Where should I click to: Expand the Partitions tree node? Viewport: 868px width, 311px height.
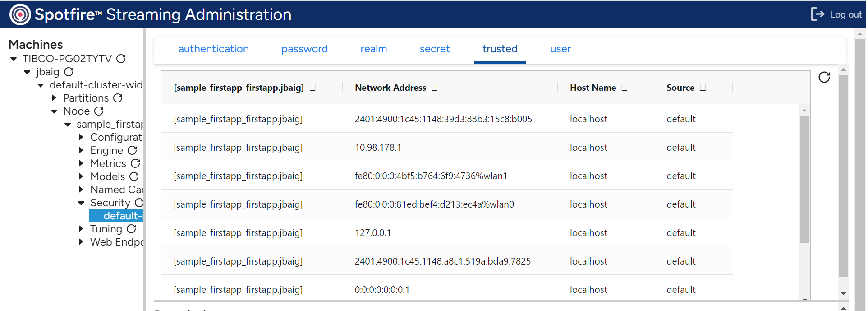[54, 98]
